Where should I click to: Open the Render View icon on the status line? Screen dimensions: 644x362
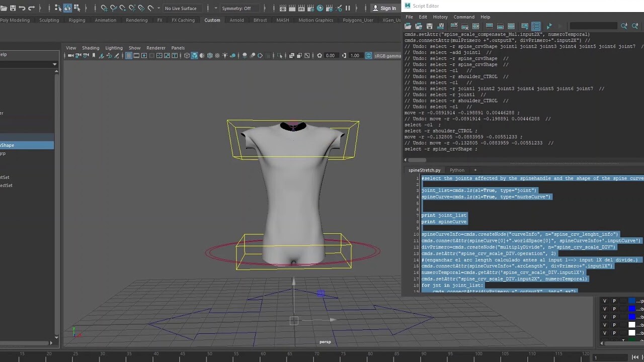point(283,8)
